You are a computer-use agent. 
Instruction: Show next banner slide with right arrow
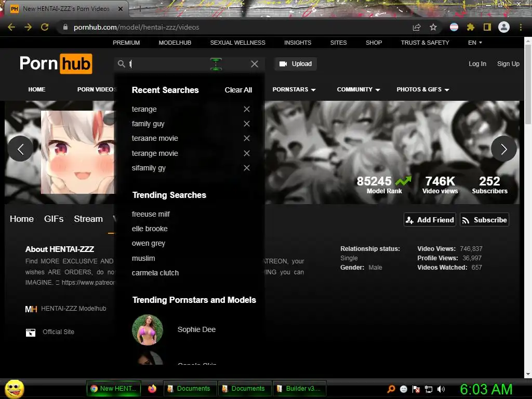(504, 149)
